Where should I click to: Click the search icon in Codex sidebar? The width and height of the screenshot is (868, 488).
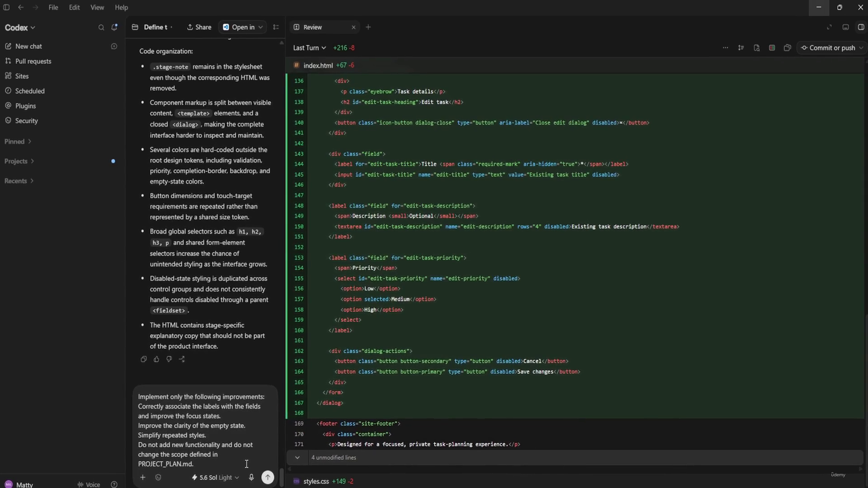tap(101, 28)
